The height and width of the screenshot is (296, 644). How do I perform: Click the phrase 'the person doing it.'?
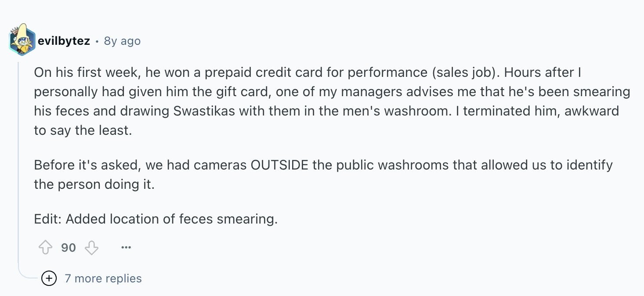(x=94, y=184)
